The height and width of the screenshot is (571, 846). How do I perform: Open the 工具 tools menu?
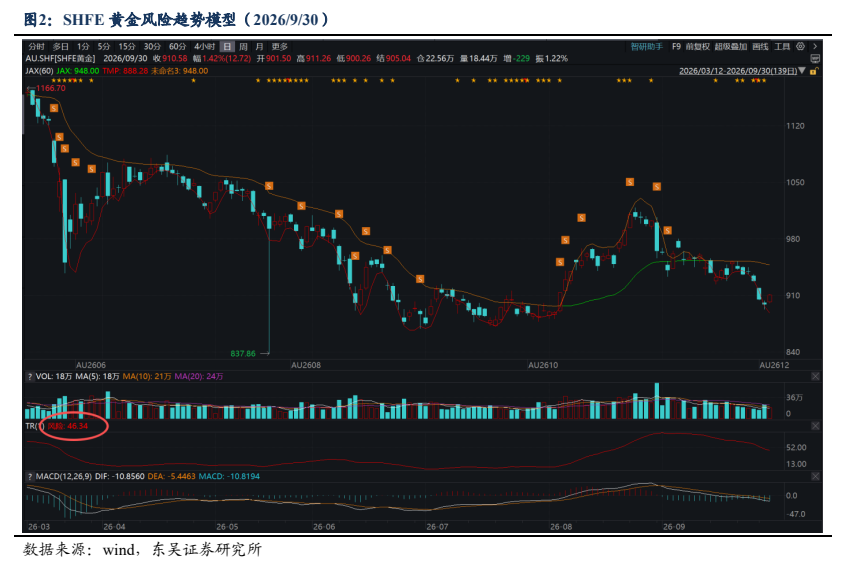[782, 46]
